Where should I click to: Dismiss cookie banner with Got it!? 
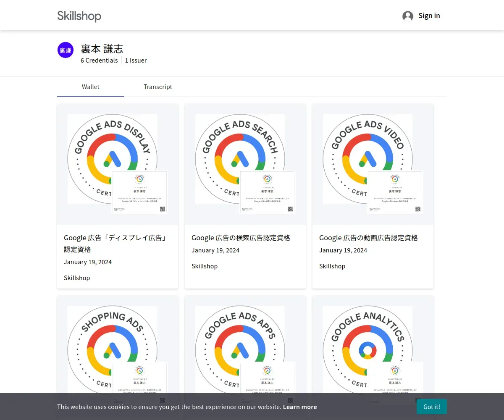(x=432, y=407)
